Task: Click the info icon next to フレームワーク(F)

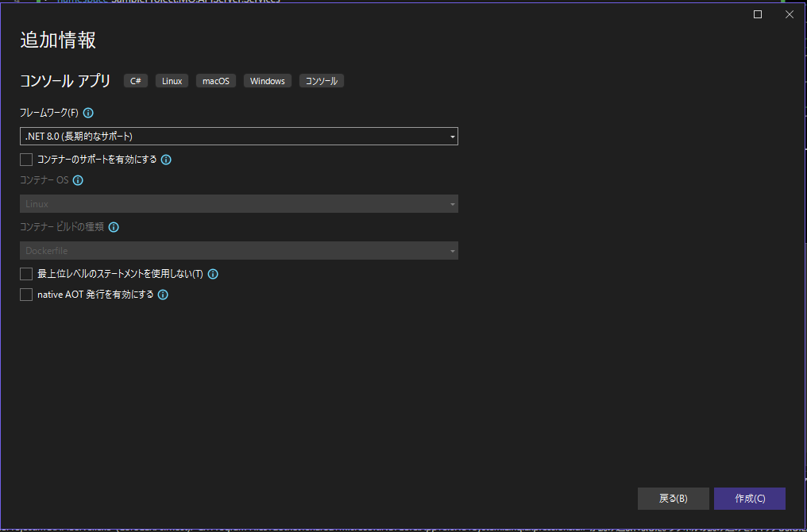Action: point(88,113)
